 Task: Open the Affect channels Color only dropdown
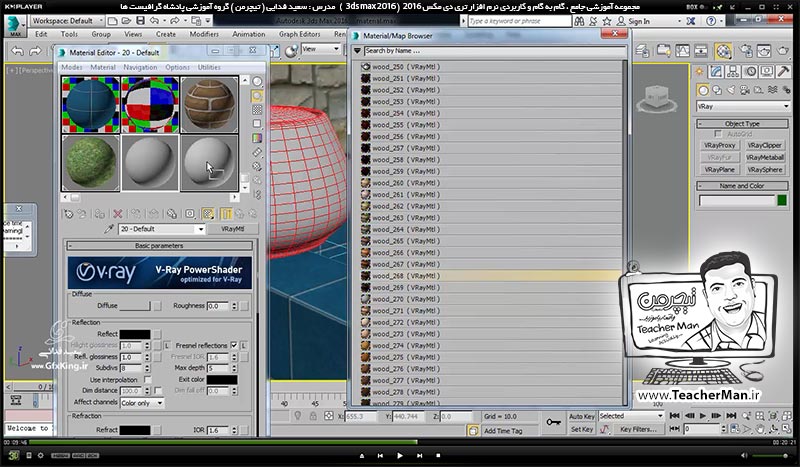[142, 403]
